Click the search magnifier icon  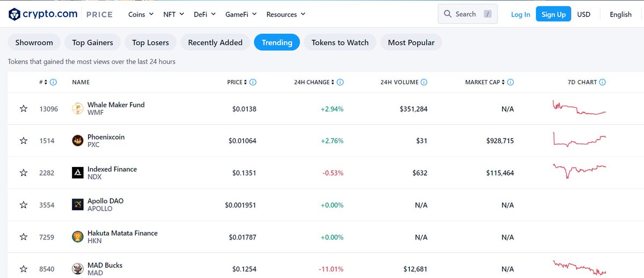448,14
